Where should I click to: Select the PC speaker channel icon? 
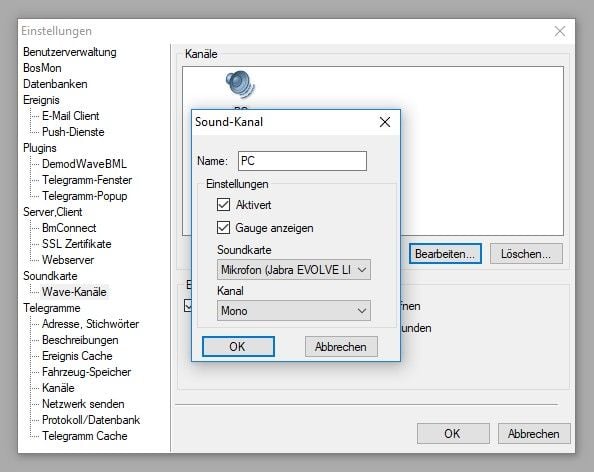tap(241, 84)
